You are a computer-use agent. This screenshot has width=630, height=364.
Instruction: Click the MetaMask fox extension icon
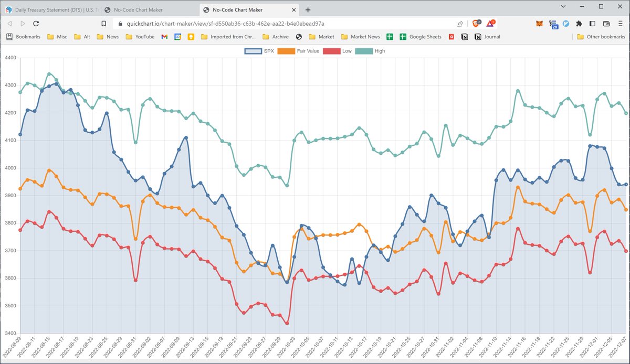[x=539, y=23]
